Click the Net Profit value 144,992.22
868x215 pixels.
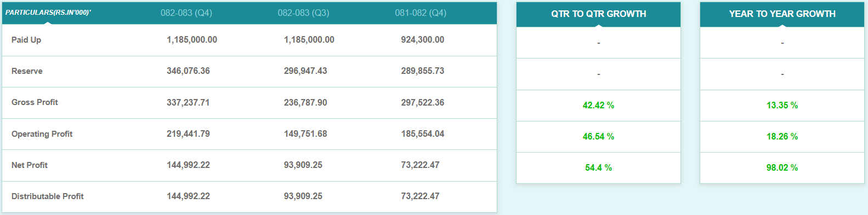188,165
